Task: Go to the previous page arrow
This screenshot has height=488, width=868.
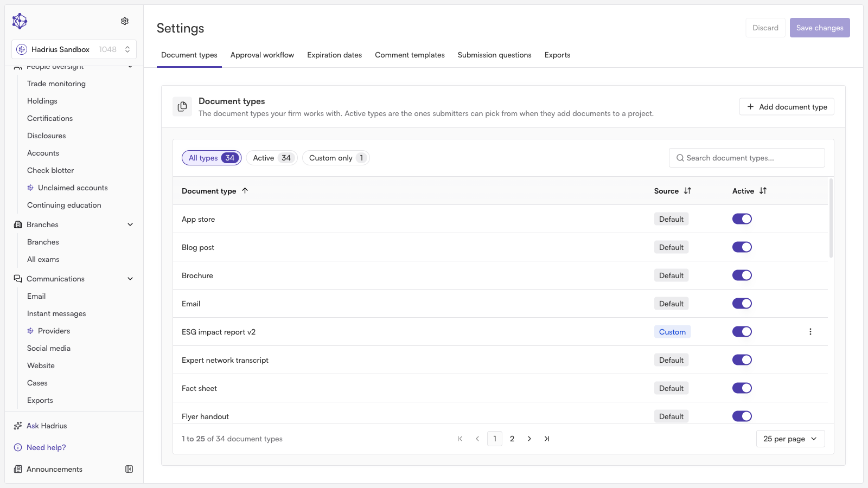Action: (477, 439)
